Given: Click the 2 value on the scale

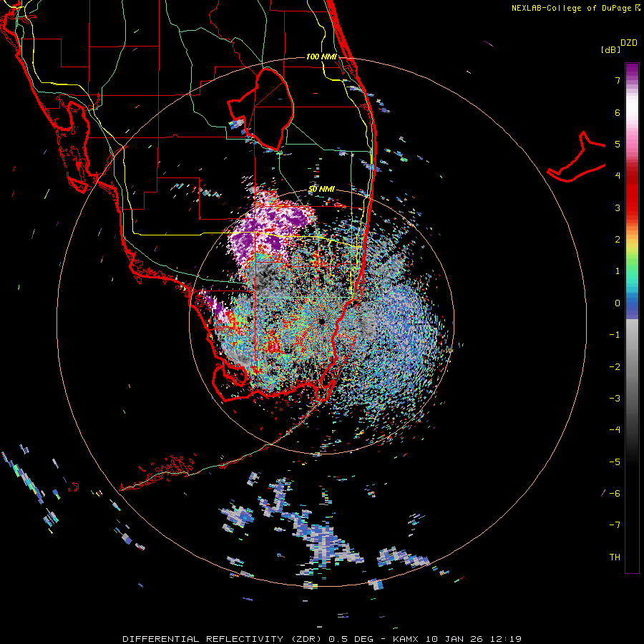Looking at the screenshot, I should click(618, 240).
